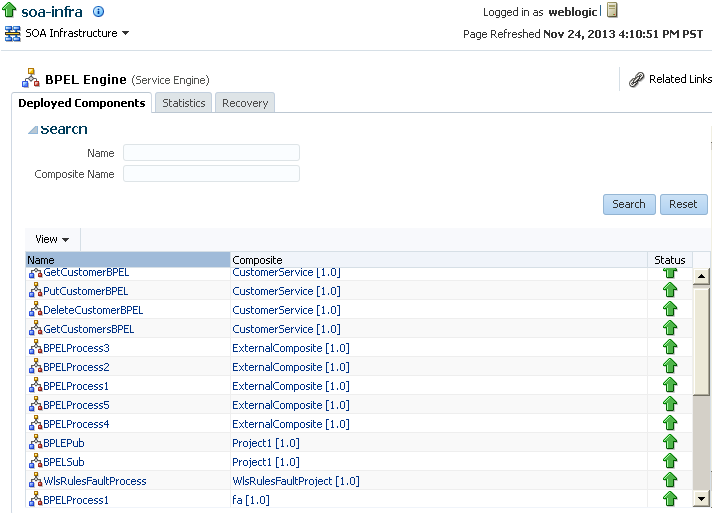Open the DeleteCustomerBPEL link

(93, 310)
